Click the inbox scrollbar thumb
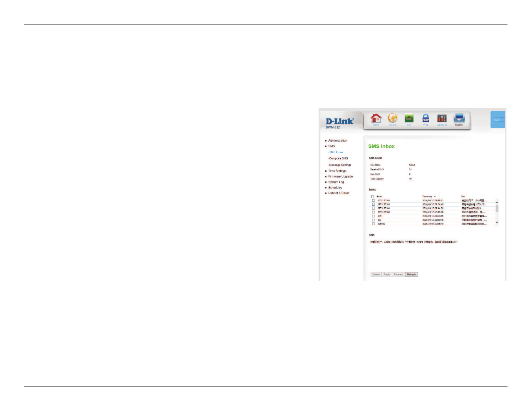The height and width of the screenshot is (411, 532). tap(497, 208)
